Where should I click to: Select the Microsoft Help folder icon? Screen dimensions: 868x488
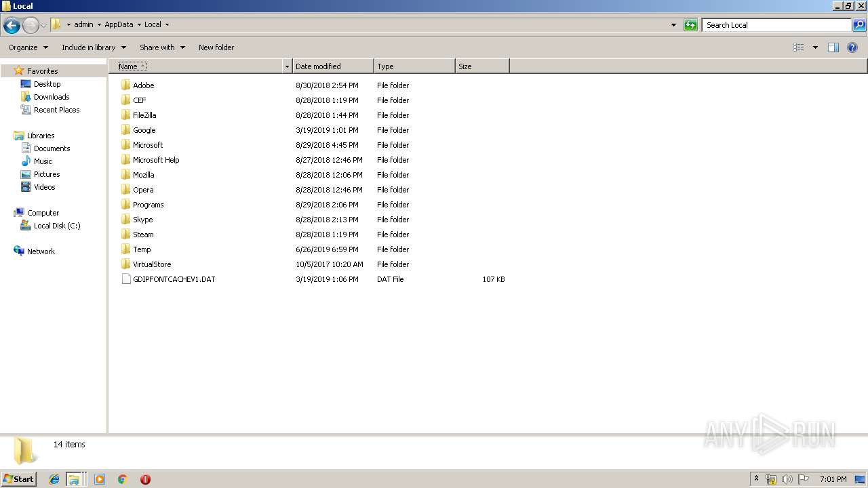125,160
